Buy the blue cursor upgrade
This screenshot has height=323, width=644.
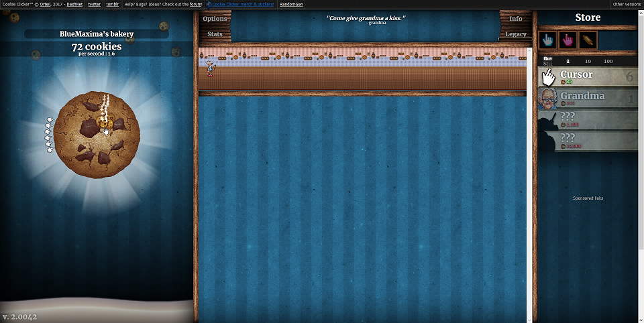(x=548, y=40)
